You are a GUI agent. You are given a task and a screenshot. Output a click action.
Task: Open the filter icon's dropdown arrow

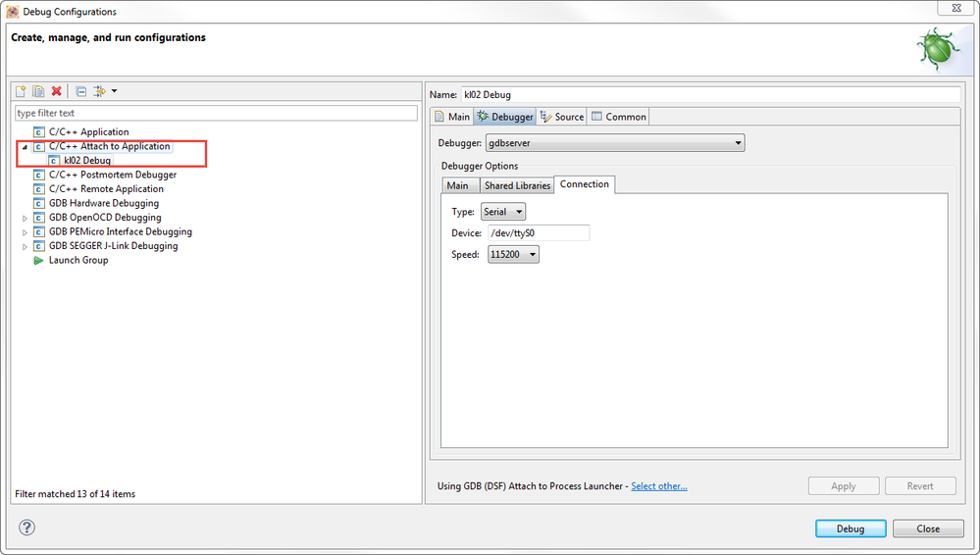[115, 91]
